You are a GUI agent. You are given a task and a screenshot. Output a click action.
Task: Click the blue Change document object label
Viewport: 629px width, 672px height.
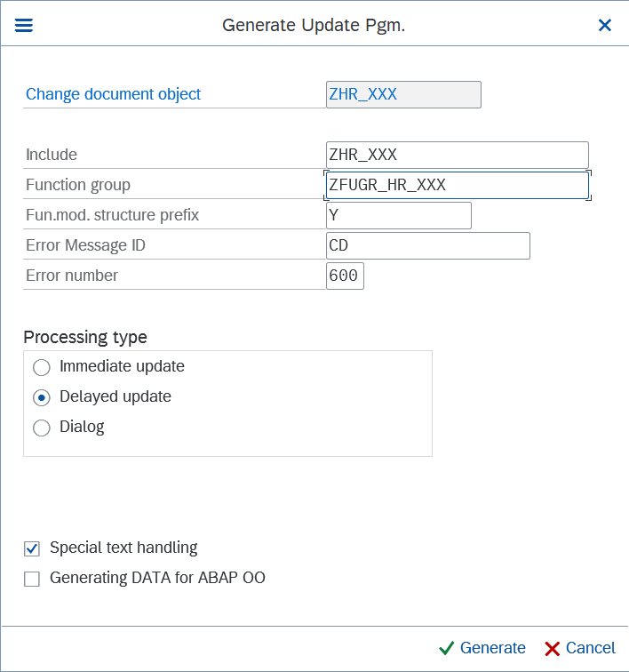point(113,94)
